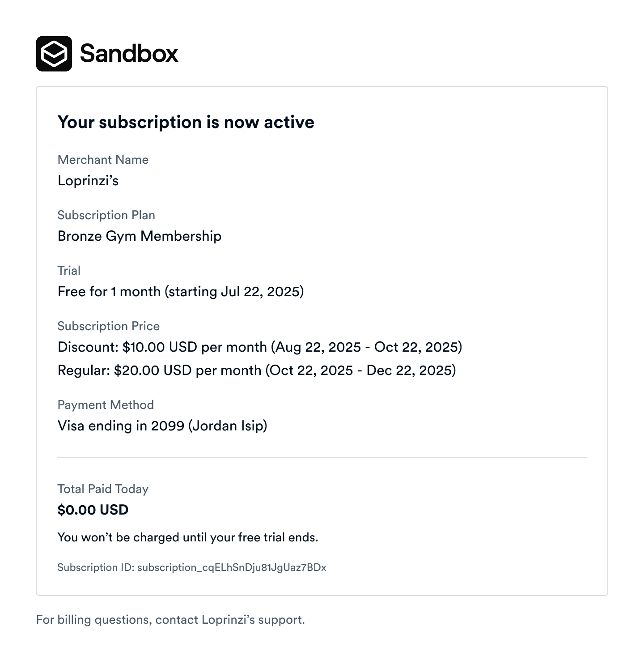This screenshot has width=644, height=664.
Task: Click the Merchant Name label
Action: [x=103, y=160]
